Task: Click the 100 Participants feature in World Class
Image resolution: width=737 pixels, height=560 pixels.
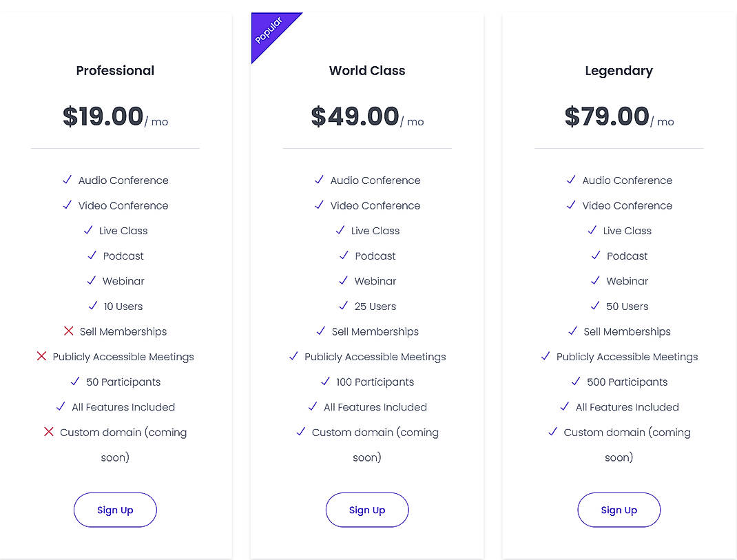Action: [375, 382]
